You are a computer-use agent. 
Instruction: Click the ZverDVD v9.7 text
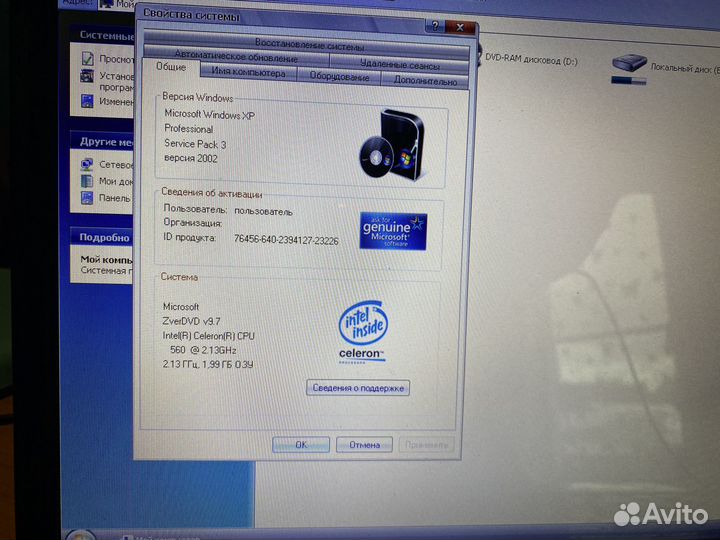(191, 321)
